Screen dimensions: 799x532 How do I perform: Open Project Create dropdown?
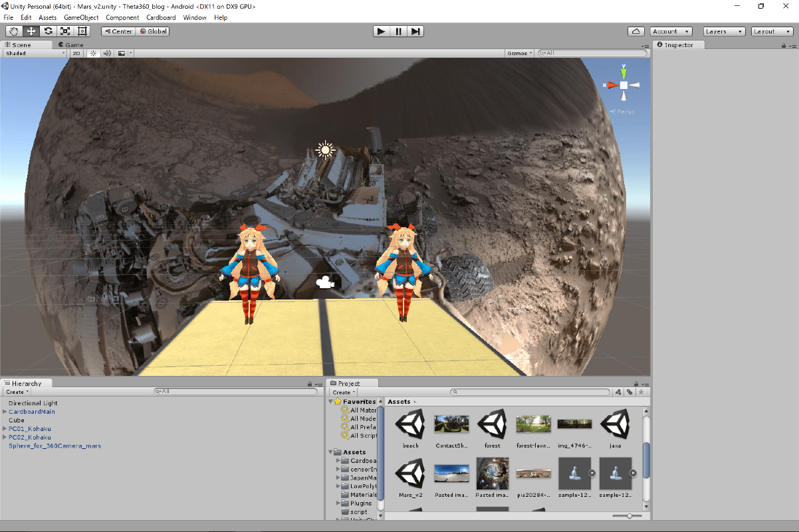point(343,393)
